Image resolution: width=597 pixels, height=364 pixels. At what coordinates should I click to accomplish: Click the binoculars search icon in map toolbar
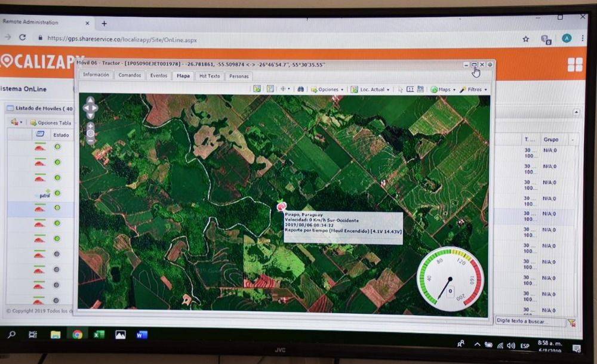pos(300,90)
